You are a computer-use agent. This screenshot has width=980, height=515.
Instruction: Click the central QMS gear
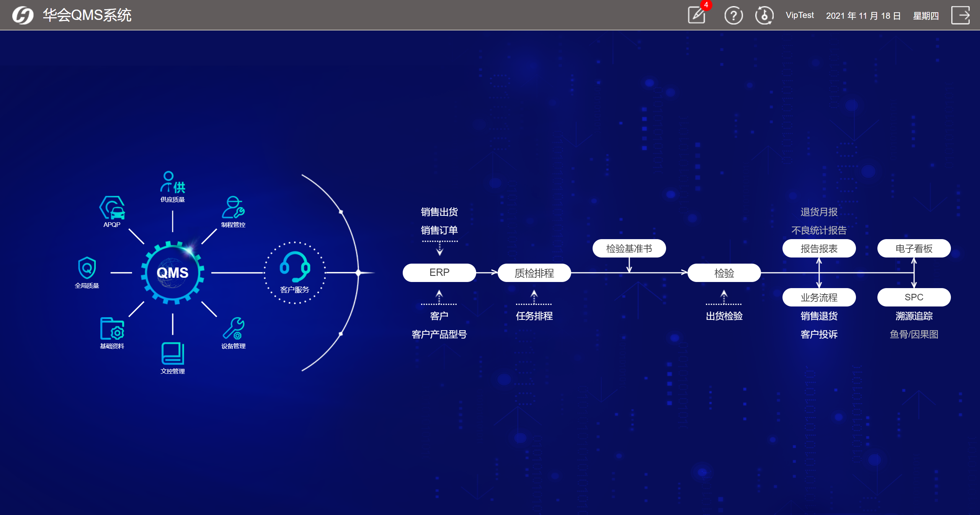[x=172, y=273]
